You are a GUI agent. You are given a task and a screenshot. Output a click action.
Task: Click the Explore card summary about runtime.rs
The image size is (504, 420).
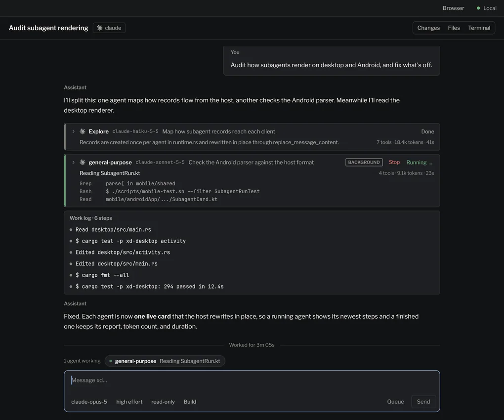209,142
